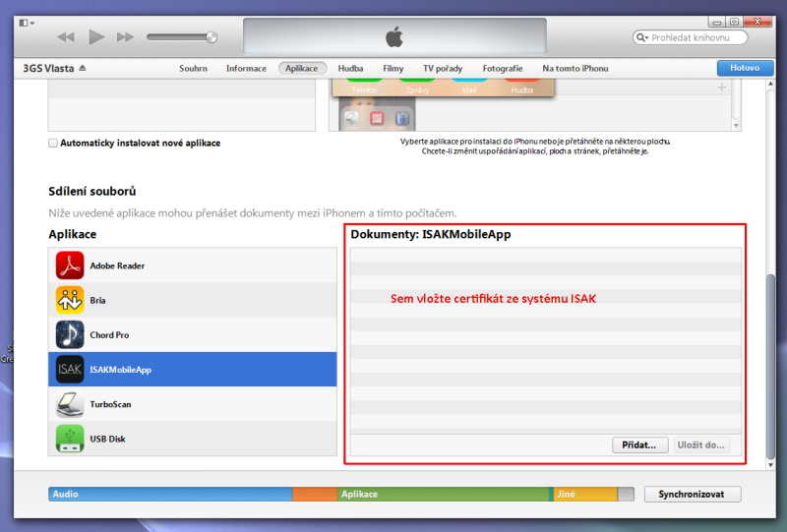
Task: Start playback with the play button
Action: pyautogui.click(x=96, y=36)
